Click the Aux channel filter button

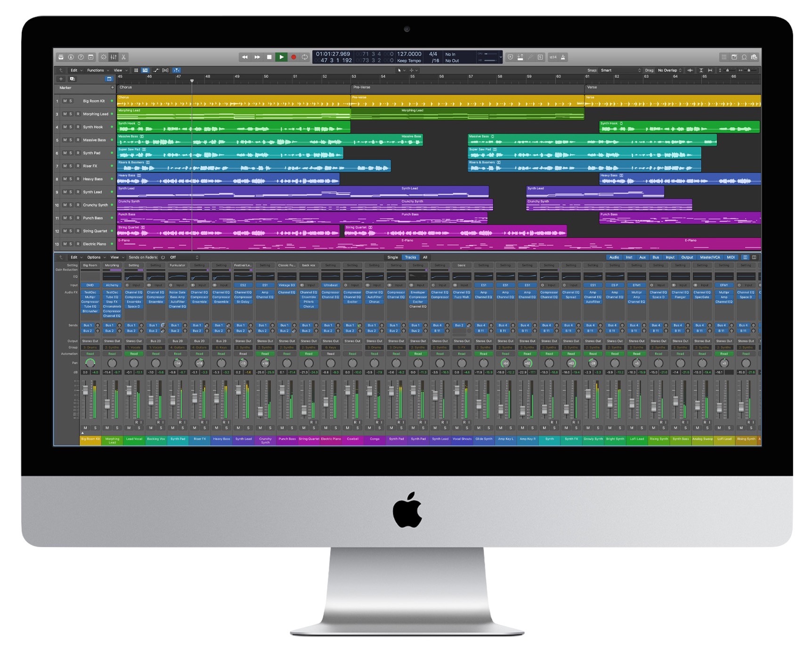(x=642, y=257)
